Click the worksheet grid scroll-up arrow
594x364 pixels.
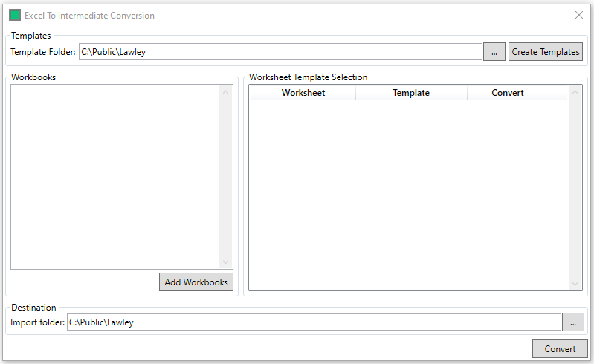click(575, 93)
